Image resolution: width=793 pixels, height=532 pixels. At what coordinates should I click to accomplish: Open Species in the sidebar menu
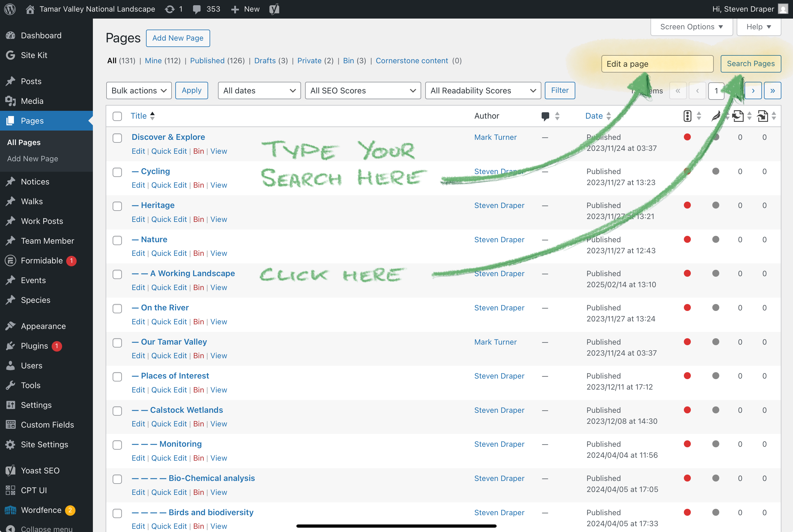click(36, 300)
